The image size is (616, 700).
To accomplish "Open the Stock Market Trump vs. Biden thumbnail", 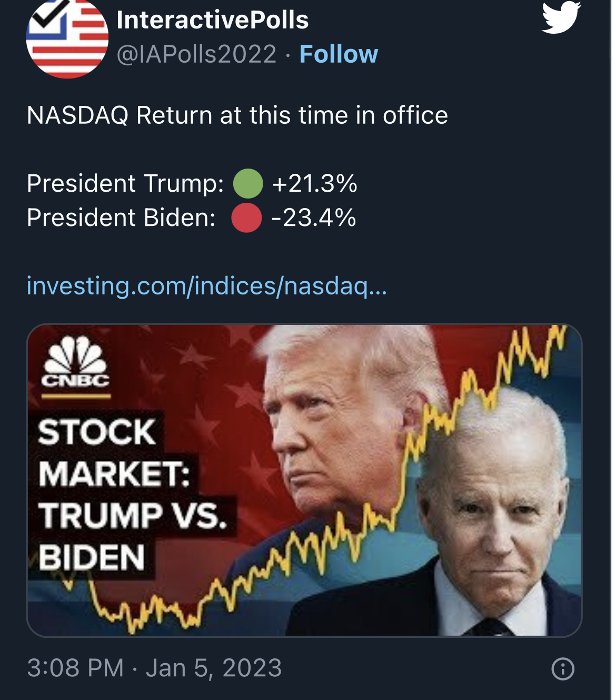I will pos(304,479).
